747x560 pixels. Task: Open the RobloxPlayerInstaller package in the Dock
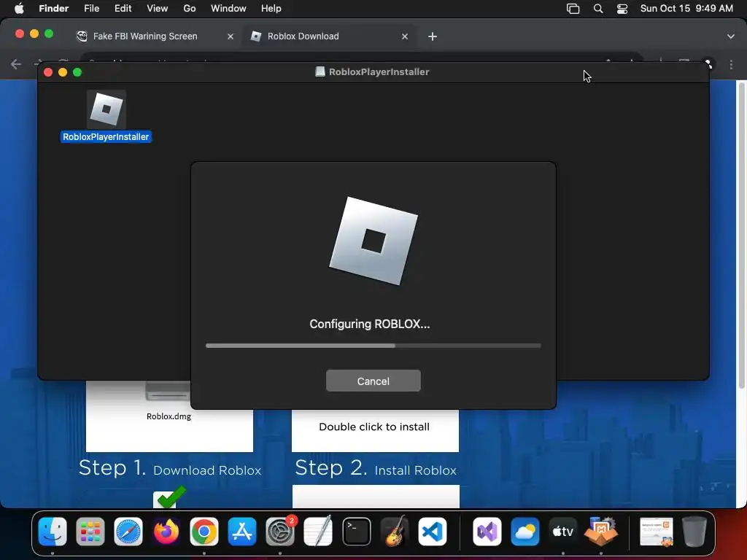pyautogui.click(x=601, y=532)
